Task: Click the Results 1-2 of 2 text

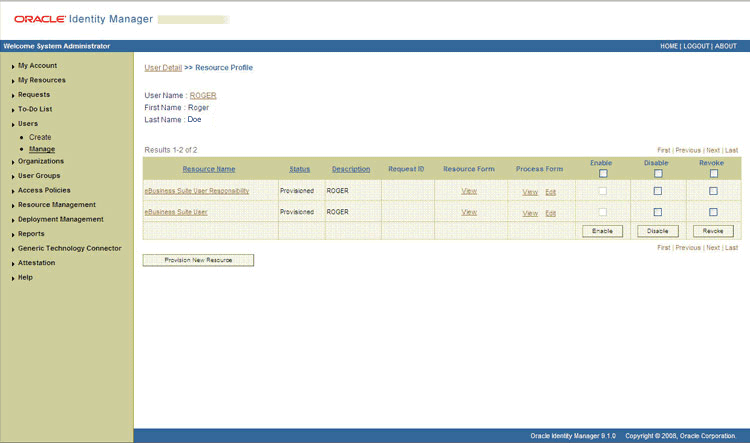Action: [171, 150]
